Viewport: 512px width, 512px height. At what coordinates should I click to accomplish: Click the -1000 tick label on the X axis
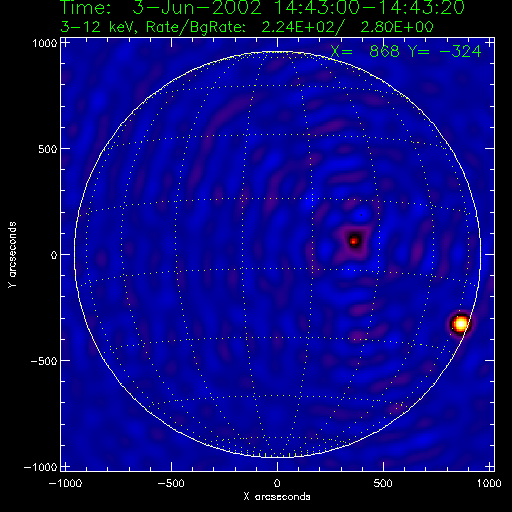[x=65, y=483]
